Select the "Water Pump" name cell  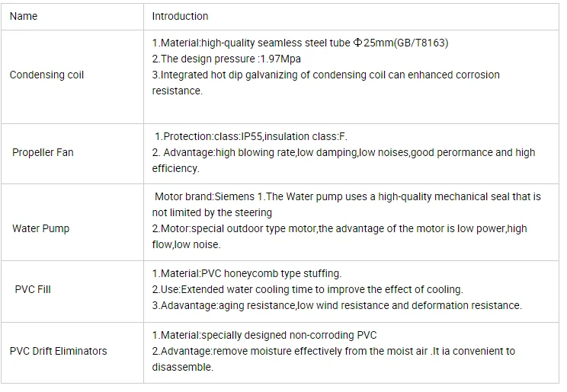coord(40,228)
